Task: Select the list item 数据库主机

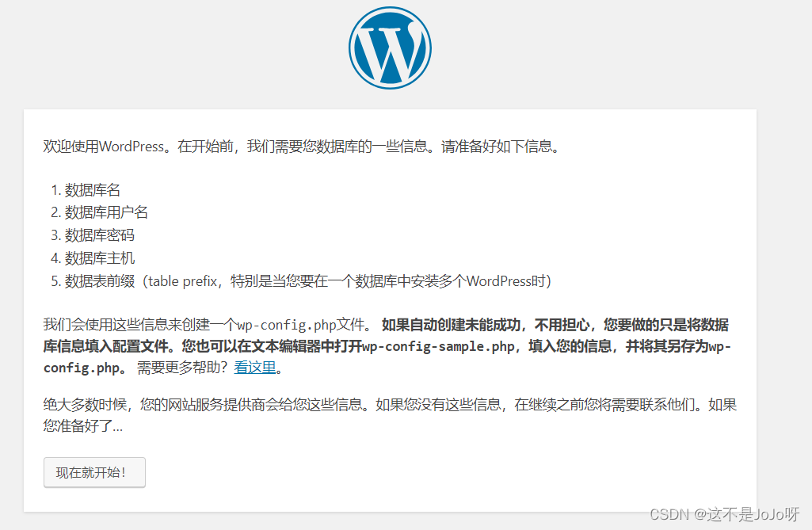Action: point(100,258)
